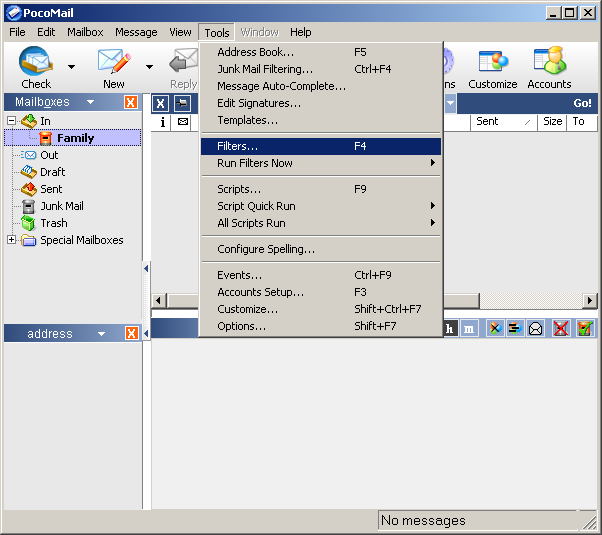
Task: Toggle the pin button beside message list X
Action: 182,103
